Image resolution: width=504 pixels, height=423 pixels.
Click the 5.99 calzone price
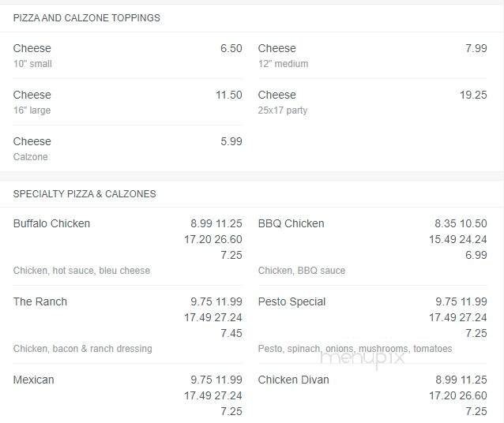(x=231, y=141)
